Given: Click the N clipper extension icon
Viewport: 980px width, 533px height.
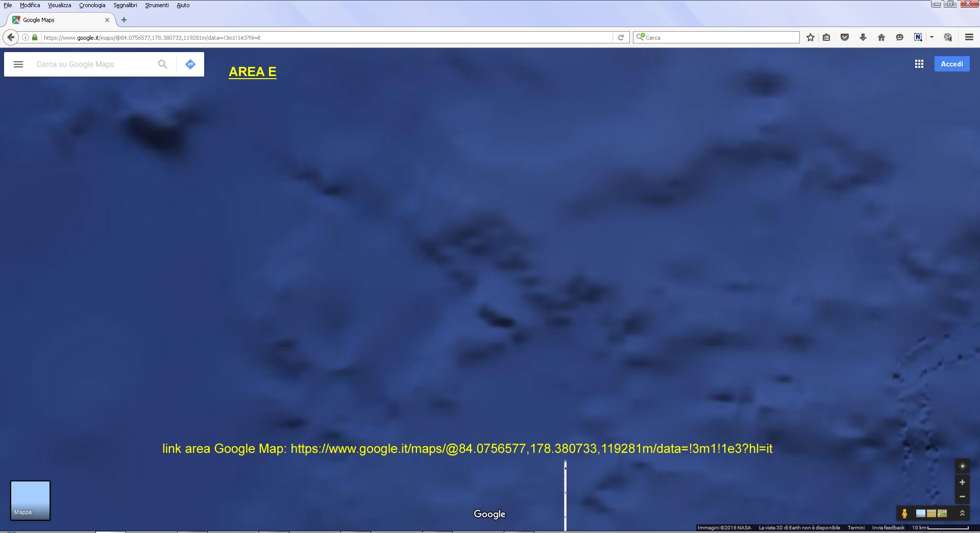Looking at the screenshot, I should click(918, 37).
